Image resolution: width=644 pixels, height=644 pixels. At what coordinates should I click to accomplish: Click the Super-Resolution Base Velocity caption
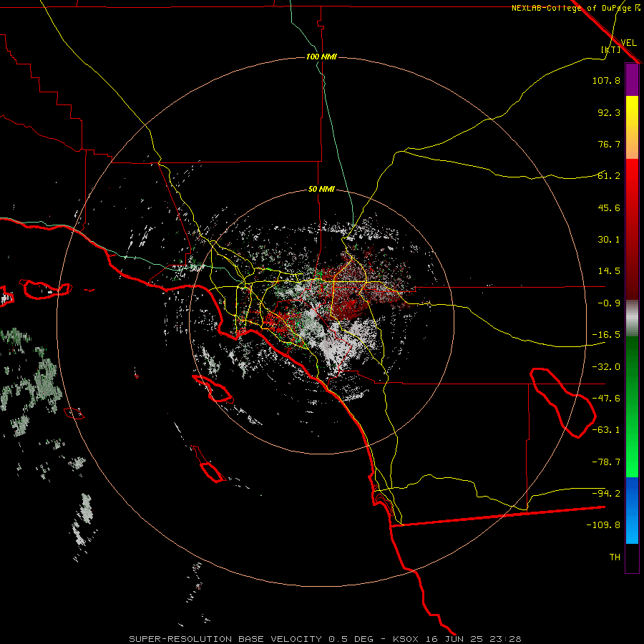[325, 639]
